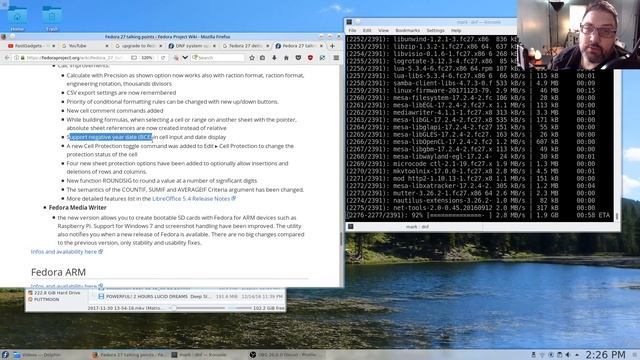Click the highlighted negative year date text
640x360 pixels.
pos(111,137)
